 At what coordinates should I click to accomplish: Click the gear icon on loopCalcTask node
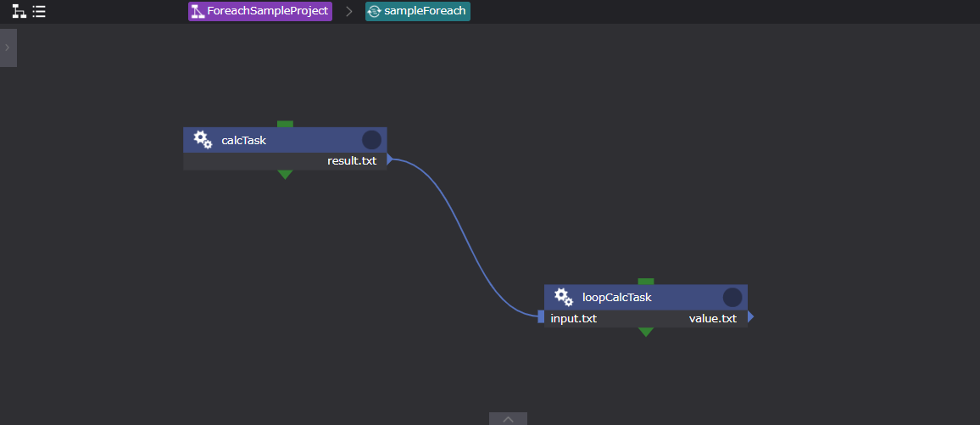(564, 297)
